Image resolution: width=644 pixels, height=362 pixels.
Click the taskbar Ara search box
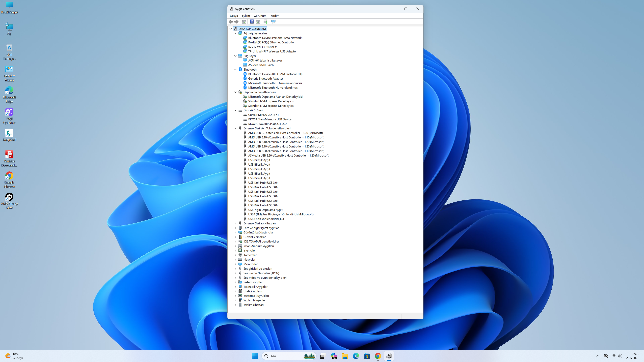(289, 356)
